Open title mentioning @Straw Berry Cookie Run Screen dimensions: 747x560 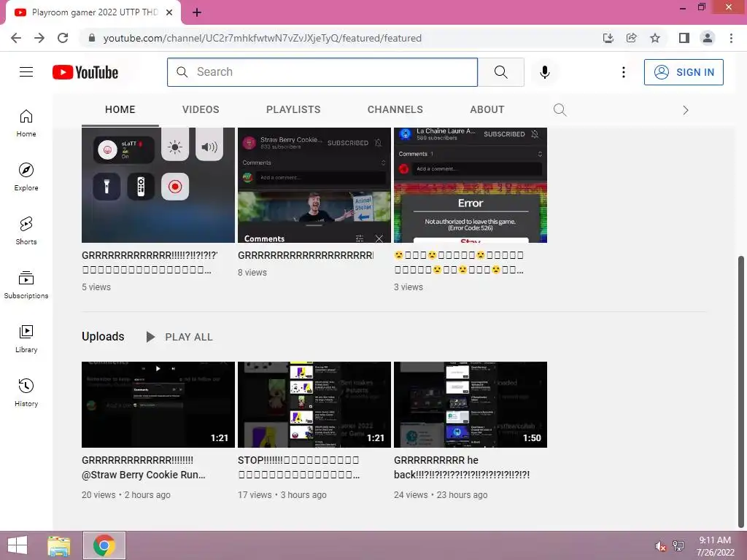[x=144, y=467]
